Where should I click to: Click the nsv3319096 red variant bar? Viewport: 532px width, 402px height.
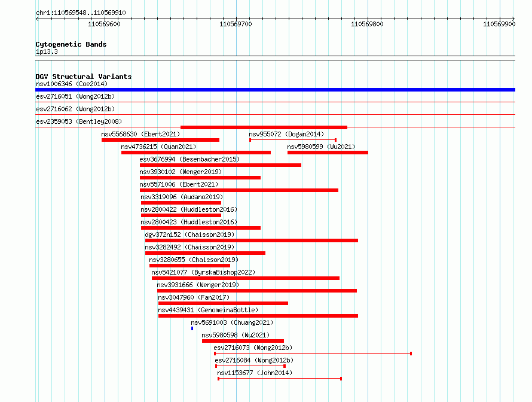tap(181, 203)
